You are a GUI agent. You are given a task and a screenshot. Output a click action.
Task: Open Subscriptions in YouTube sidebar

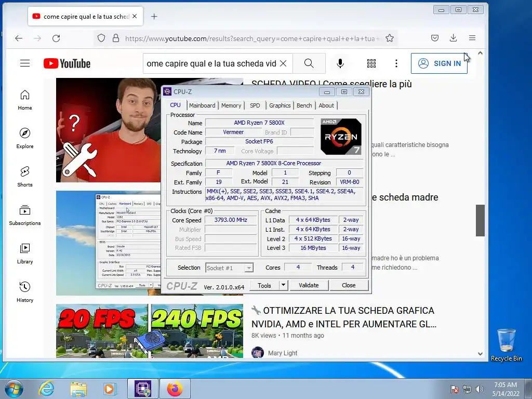click(25, 216)
